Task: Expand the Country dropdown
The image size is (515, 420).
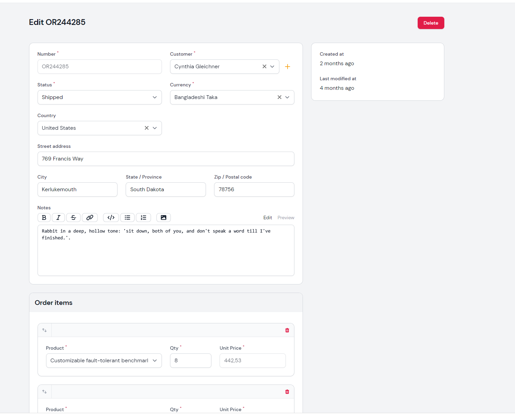Action: (155, 128)
